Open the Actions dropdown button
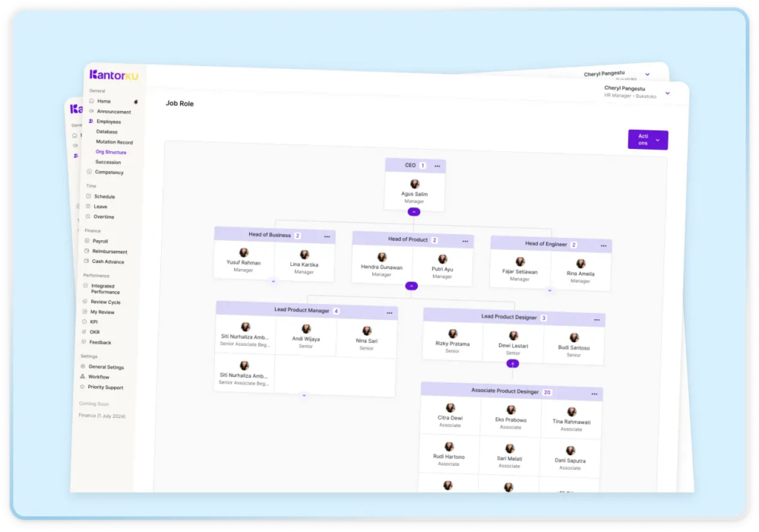The width and height of the screenshot is (759, 532). [x=648, y=139]
